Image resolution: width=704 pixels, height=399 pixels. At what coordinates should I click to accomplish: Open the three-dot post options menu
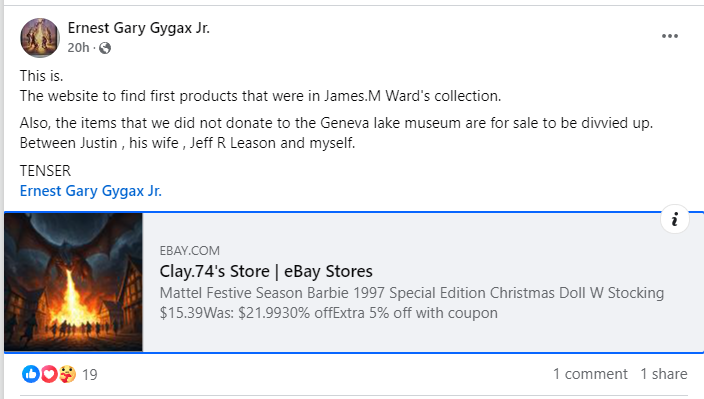[x=669, y=36]
